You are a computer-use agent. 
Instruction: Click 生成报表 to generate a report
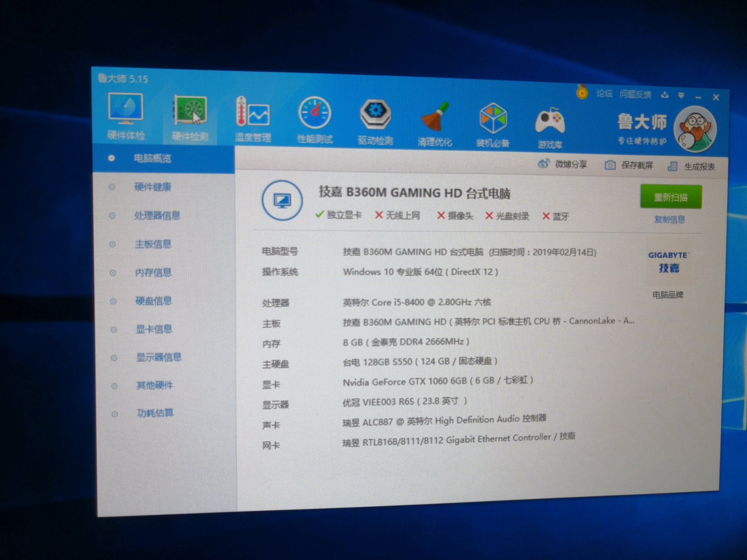point(699,167)
